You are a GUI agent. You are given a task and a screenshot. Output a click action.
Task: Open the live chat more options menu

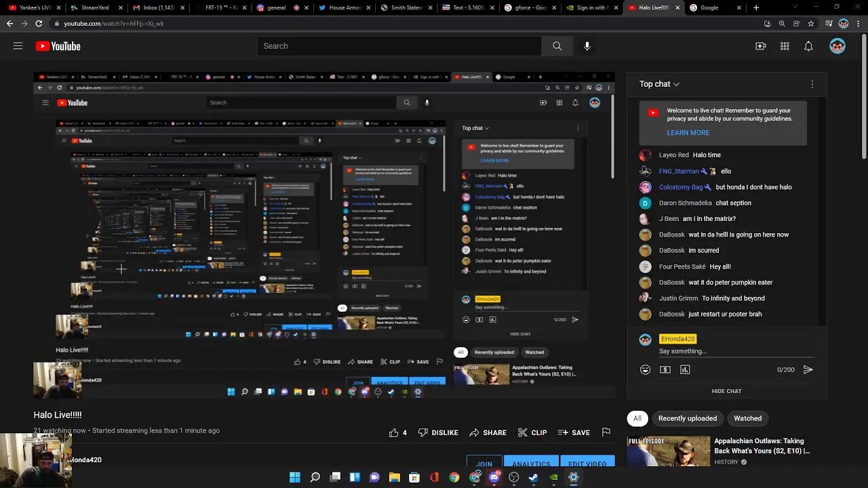(x=812, y=84)
